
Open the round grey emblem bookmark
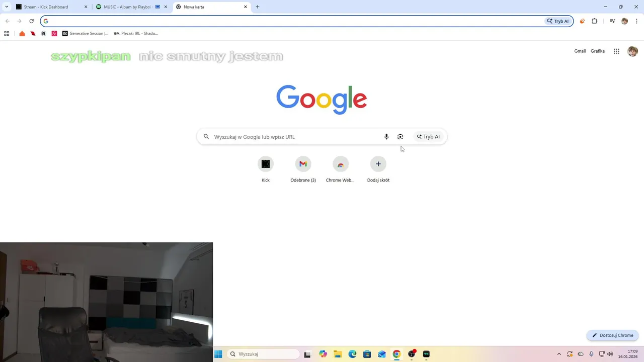point(44,34)
